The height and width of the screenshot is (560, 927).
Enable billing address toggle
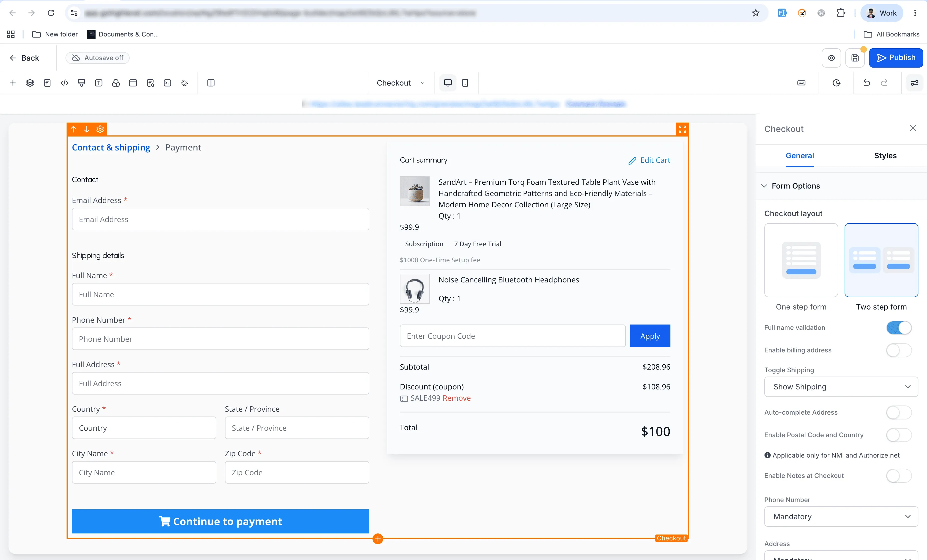click(x=899, y=350)
